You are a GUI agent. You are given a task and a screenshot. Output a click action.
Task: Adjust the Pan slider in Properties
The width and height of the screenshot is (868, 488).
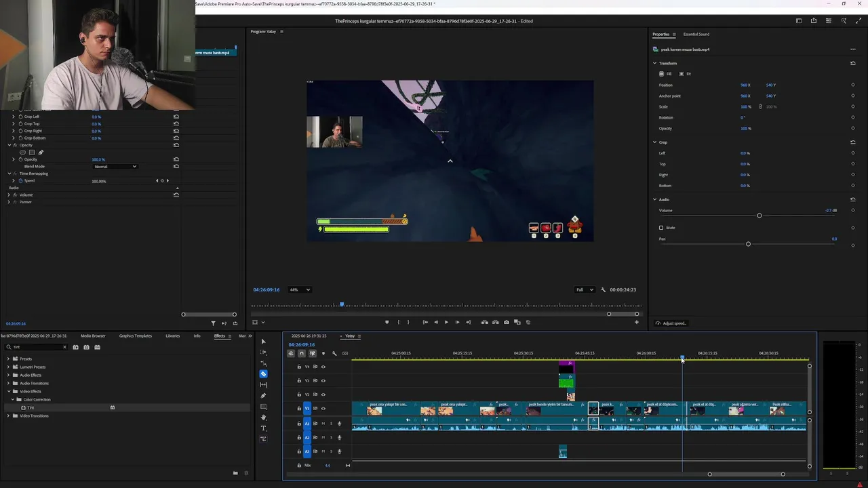pyautogui.click(x=748, y=244)
